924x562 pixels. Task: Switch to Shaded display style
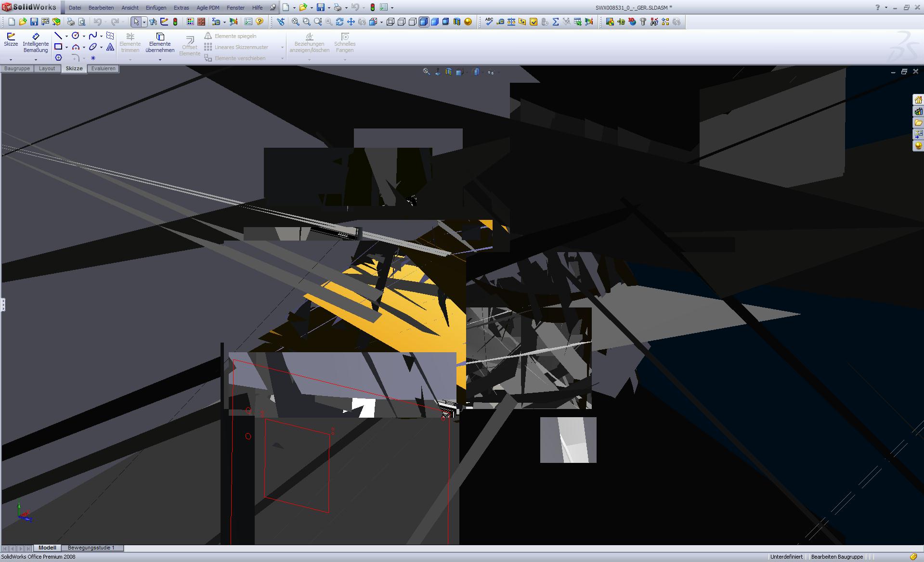[435, 22]
